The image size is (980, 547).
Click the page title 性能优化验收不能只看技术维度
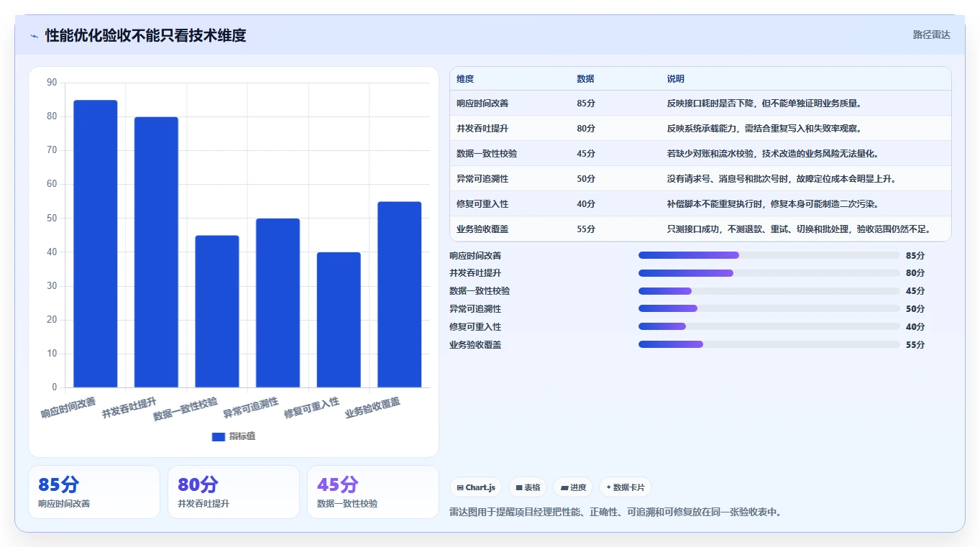pos(146,35)
